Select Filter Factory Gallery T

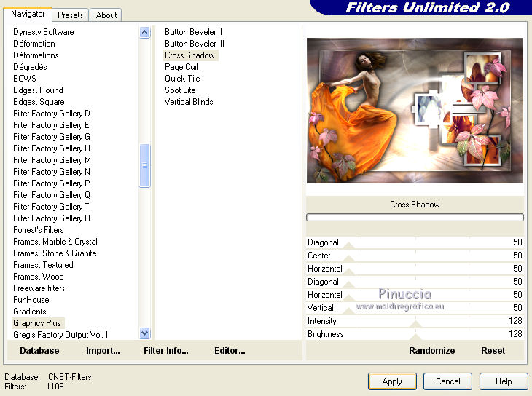coord(51,207)
